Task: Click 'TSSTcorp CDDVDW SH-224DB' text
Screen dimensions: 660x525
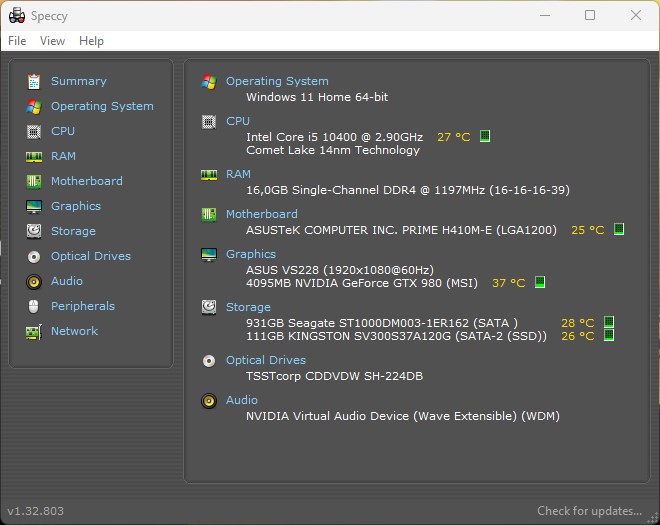Action: [x=335, y=376]
